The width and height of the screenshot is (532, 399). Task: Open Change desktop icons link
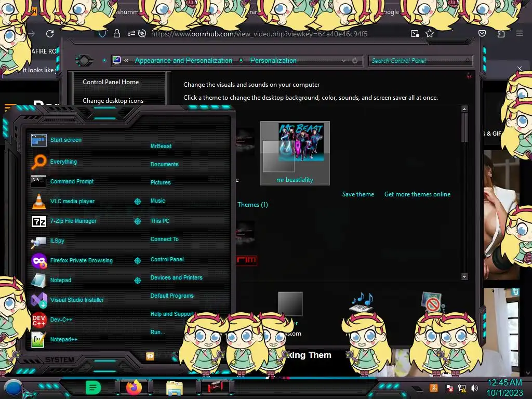point(113,101)
